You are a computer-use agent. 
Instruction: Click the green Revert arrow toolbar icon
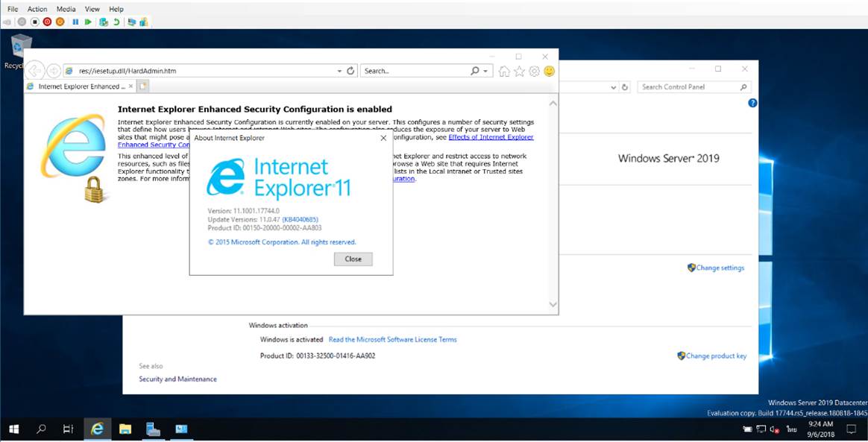116,22
